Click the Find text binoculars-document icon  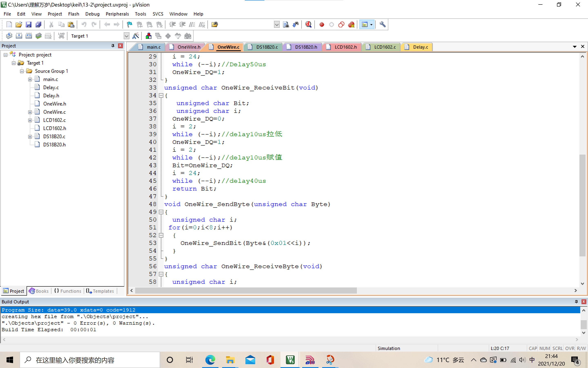tap(286, 25)
